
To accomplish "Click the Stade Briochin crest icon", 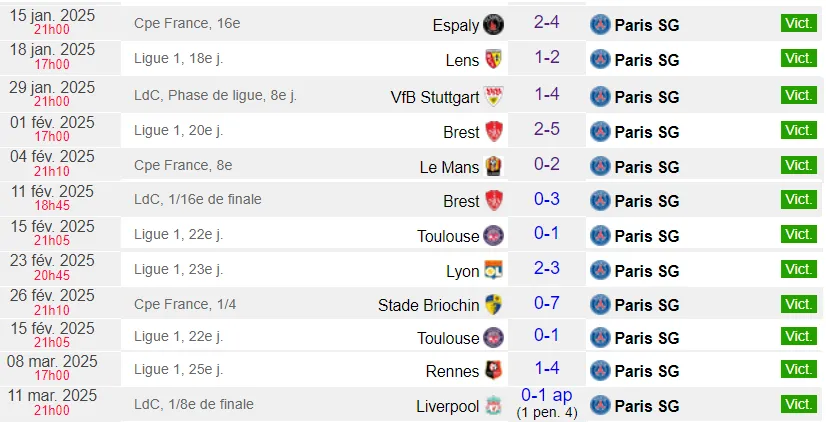I will point(494,305).
